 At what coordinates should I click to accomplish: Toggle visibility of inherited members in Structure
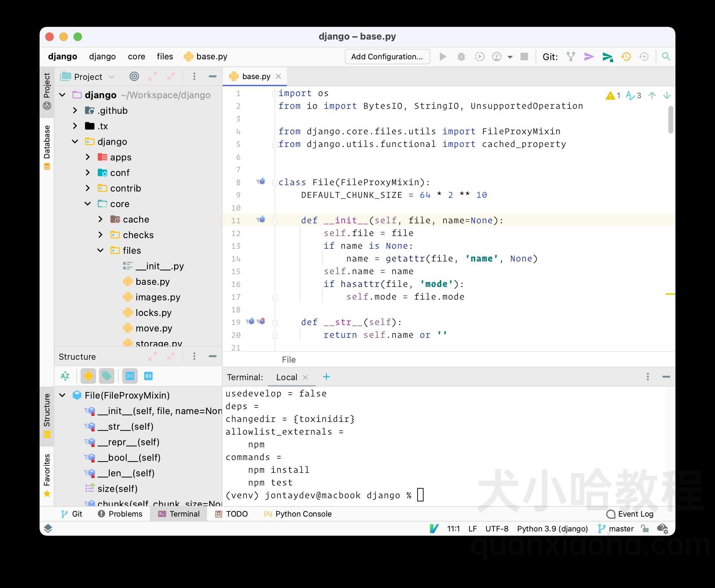[148, 377]
